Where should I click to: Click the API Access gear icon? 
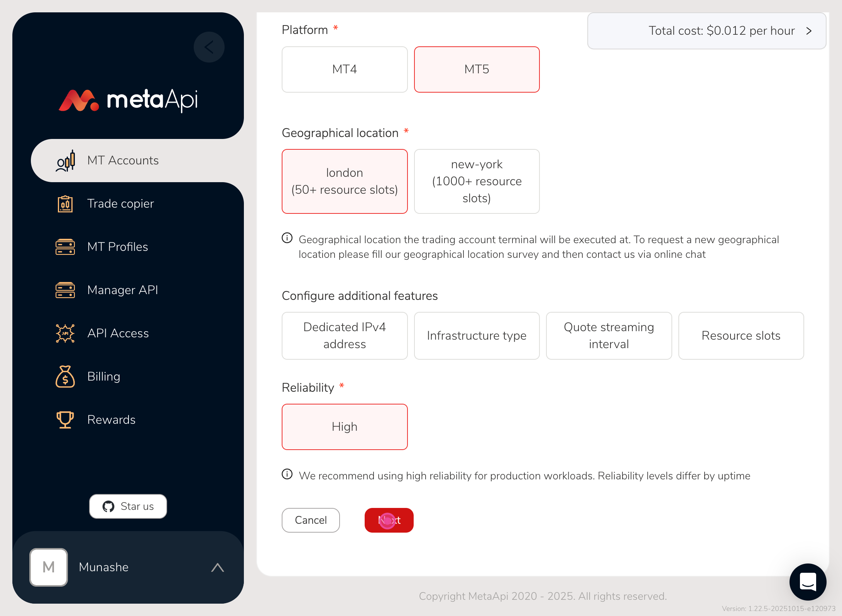(x=65, y=333)
